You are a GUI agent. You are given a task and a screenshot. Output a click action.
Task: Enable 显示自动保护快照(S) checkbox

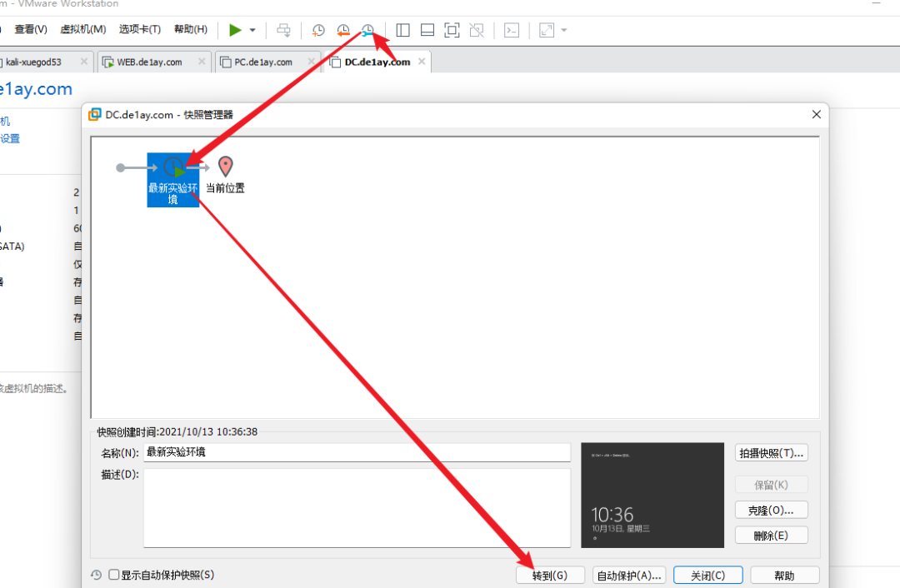click(114, 574)
